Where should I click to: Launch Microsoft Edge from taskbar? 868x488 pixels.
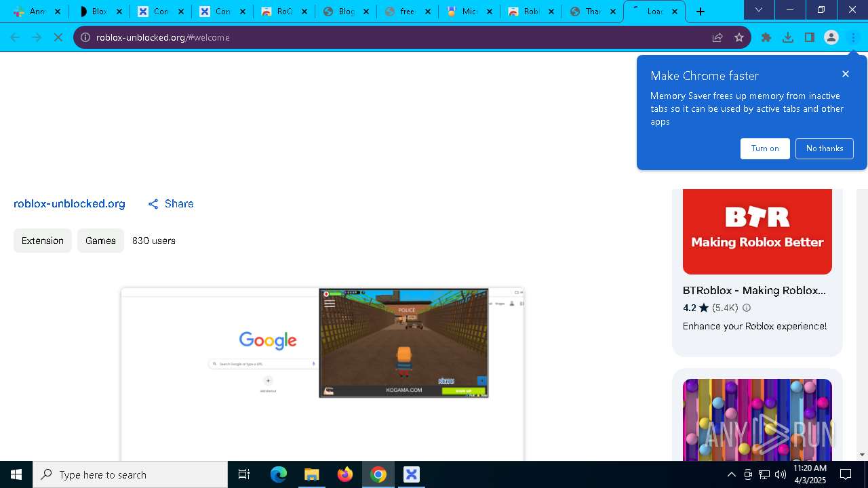coord(279,474)
